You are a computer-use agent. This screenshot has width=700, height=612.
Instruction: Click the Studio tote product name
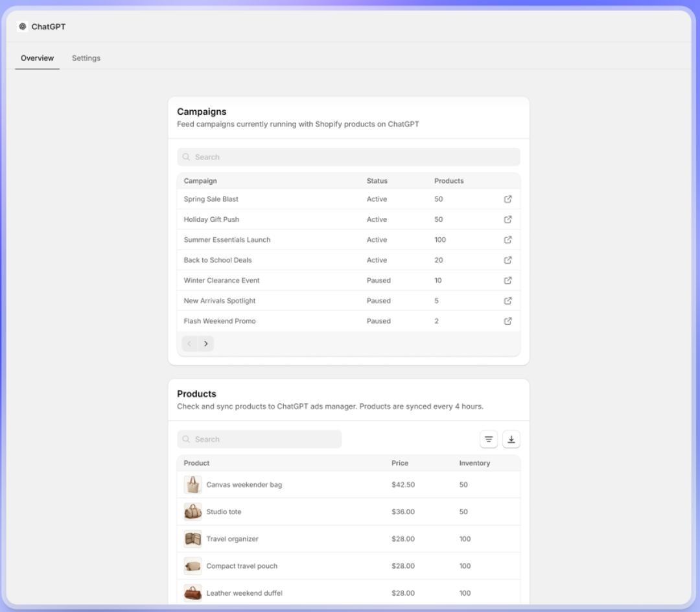[x=224, y=512]
